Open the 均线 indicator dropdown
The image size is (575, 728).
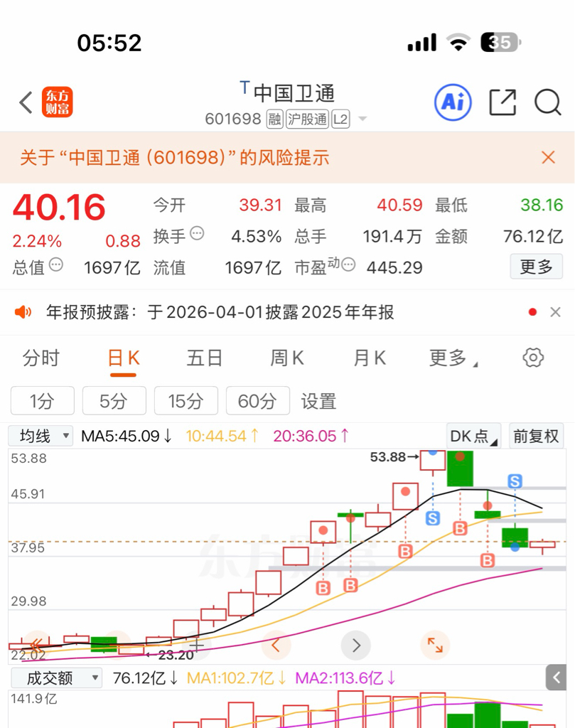tap(41, 436)
